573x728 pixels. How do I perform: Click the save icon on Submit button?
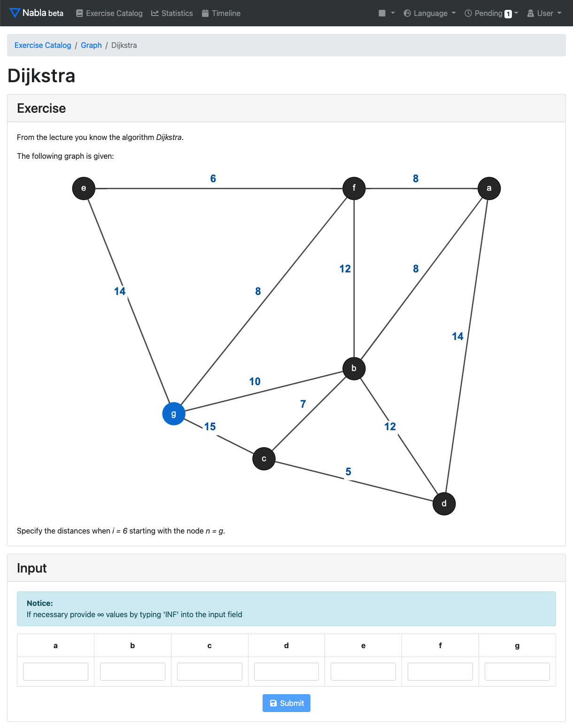(273, 703)
